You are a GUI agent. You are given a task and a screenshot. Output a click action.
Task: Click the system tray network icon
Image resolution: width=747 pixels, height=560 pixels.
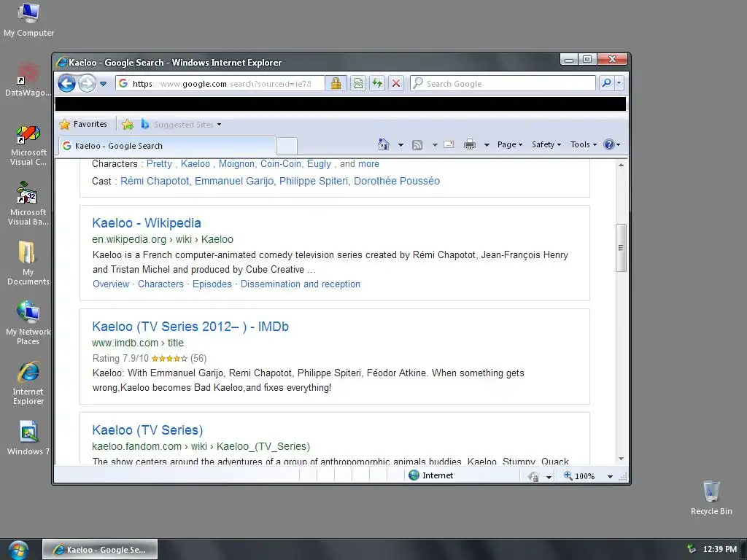(691, 549)
